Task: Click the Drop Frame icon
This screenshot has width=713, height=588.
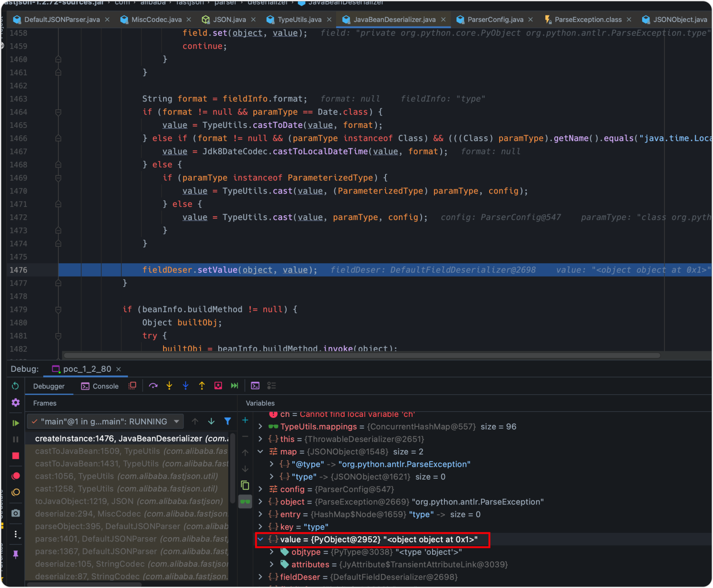Action: point(218,386)
